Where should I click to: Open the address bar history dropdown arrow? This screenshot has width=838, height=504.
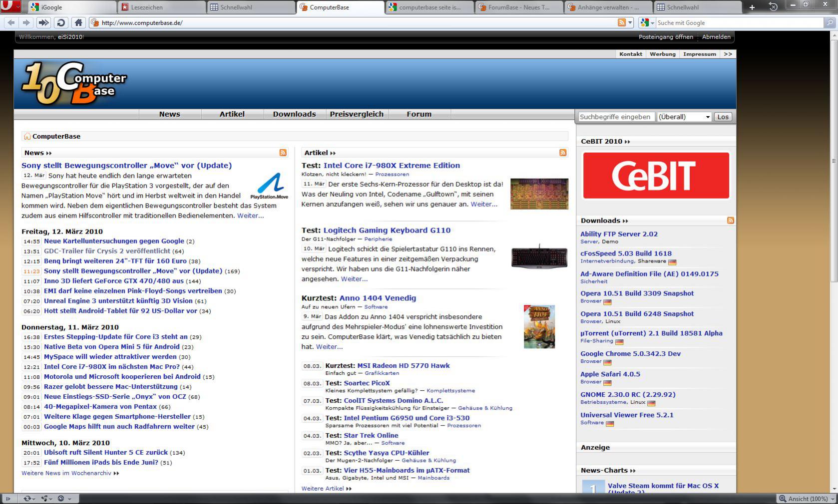pos(630,22)
